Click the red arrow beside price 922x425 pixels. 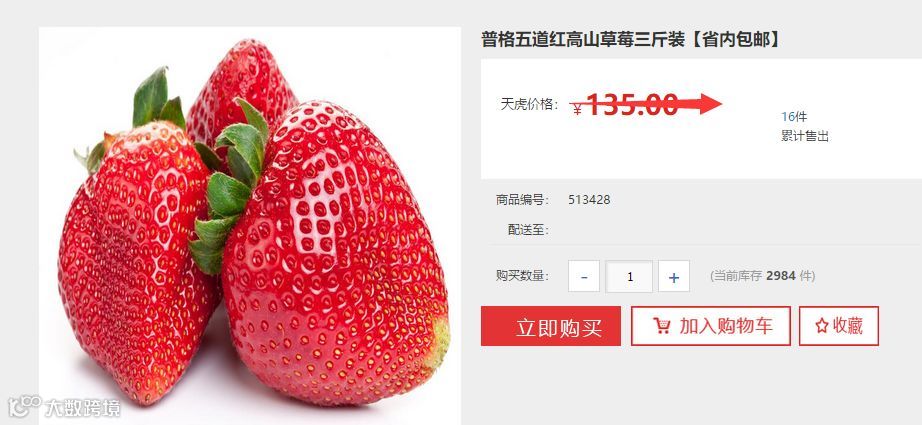(x=700, y=104)
